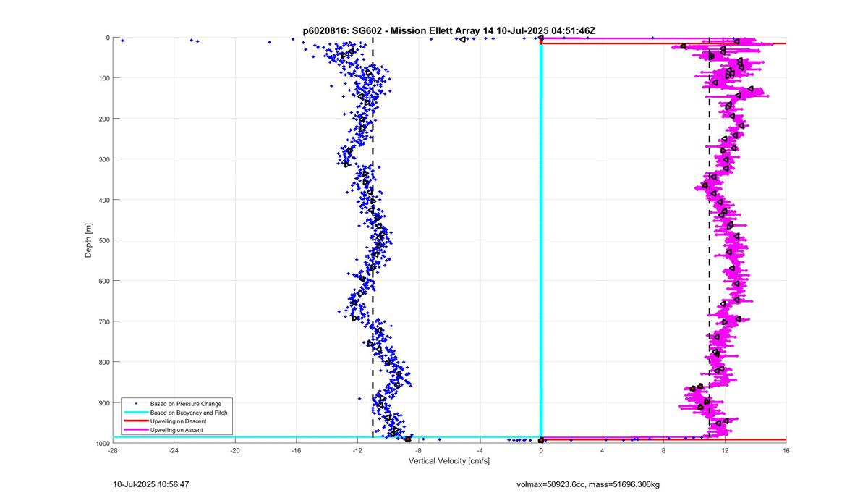Image resolution: width=868 pixels, height=498 pixels.
Task: Click the depth tick label '1000'
Action: point(102,443)
